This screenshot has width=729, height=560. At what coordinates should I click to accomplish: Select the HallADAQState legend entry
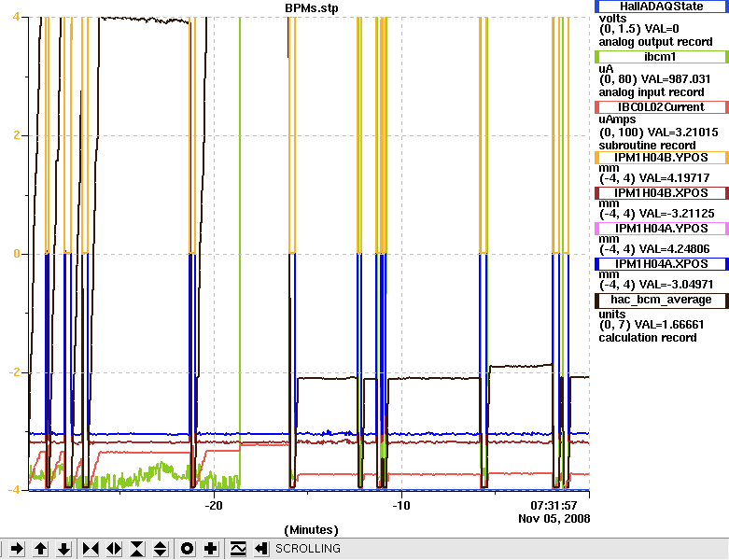(662, 7)
